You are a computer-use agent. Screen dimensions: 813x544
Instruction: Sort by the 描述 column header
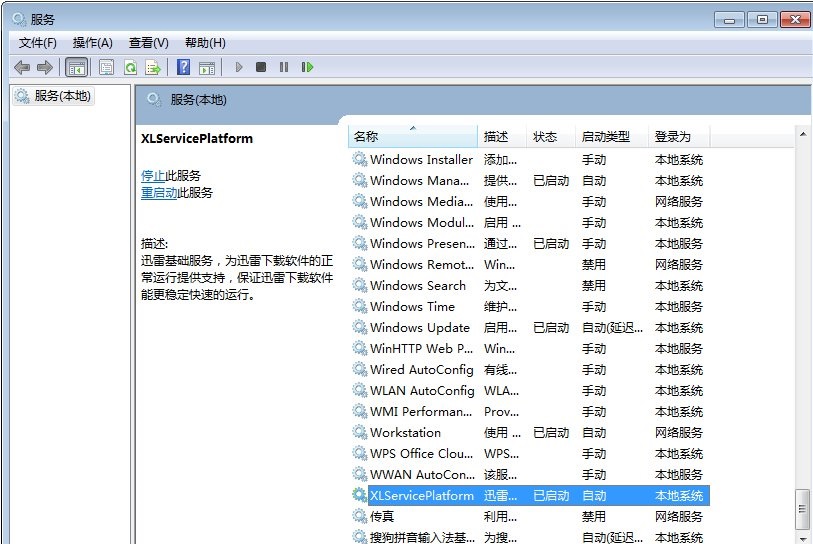point(502,136)
